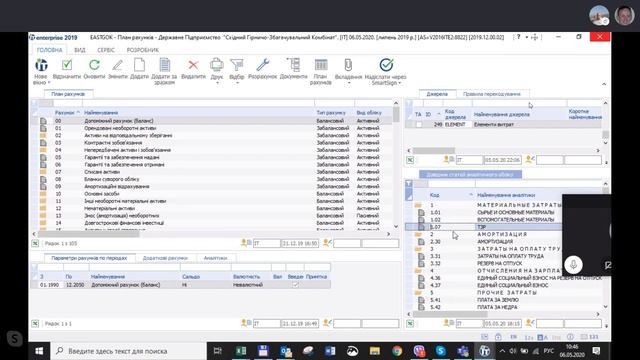Open Word from the Windows taskbar
Image resolution: width=640 pixels, height=360 pixels.
tap(330, 351)
